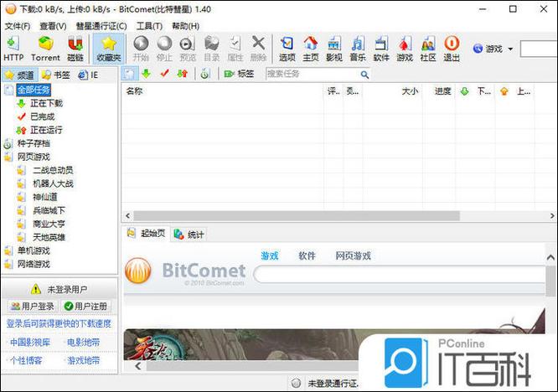This screenshot has width=558, height=392.
Task: Switch to the 起始页 tab
Action: (x=147, y=234)
